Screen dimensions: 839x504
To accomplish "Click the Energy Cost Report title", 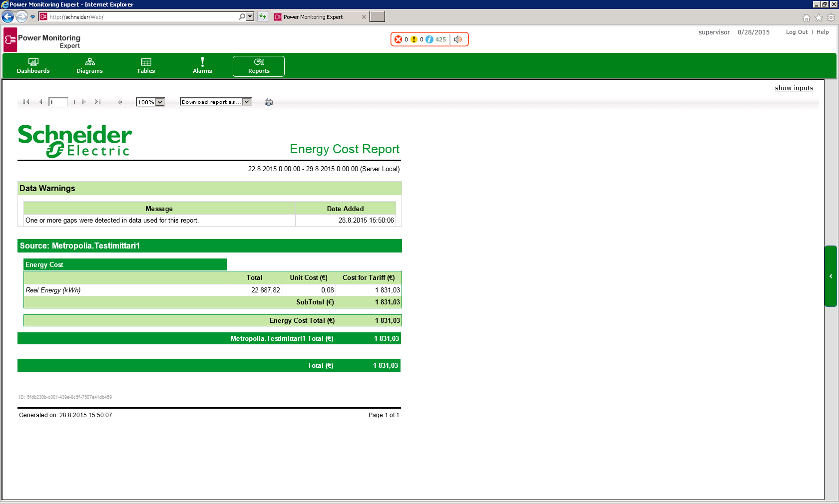I will coord(345,149).
